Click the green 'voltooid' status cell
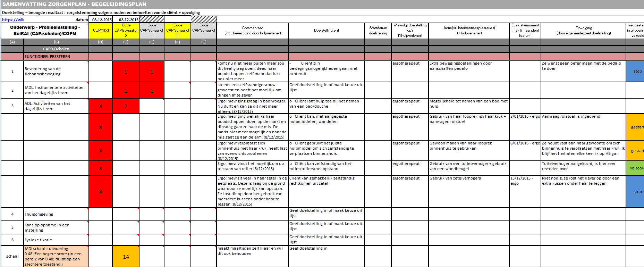 tap(635, 168)
